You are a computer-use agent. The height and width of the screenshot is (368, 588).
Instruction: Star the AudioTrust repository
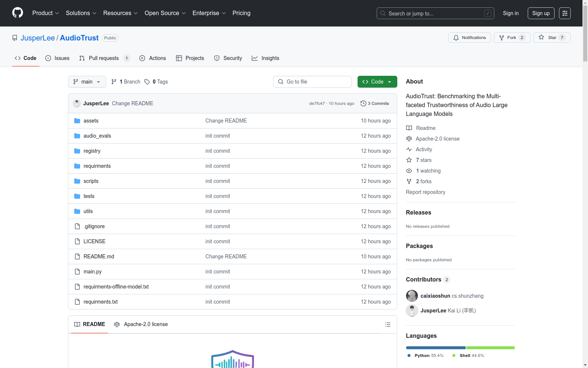click(x=552, y=38)
